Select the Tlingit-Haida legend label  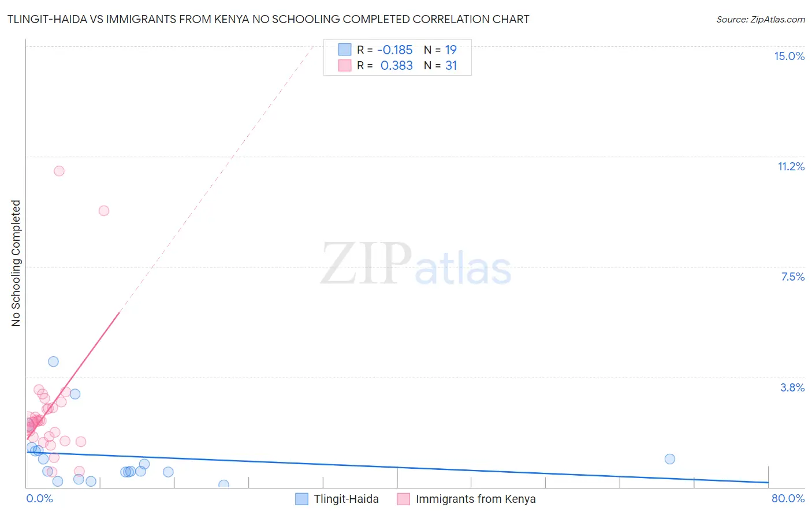pyautogui.click(x=346, y=499)
